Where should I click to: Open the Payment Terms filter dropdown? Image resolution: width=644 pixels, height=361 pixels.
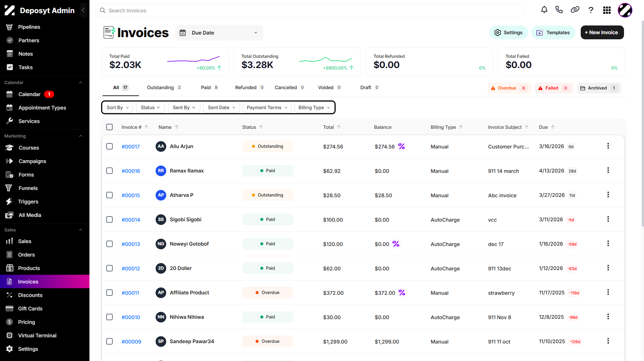point(267,107)
